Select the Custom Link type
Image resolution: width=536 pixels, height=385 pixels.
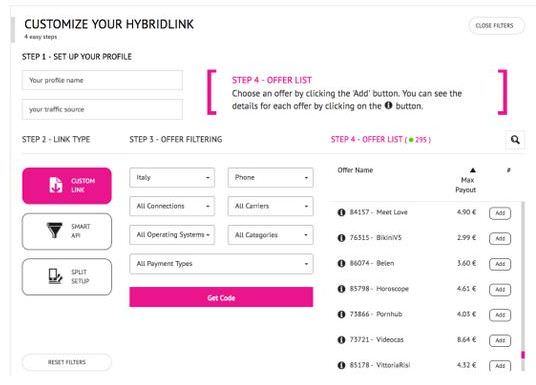pos(67,186)
